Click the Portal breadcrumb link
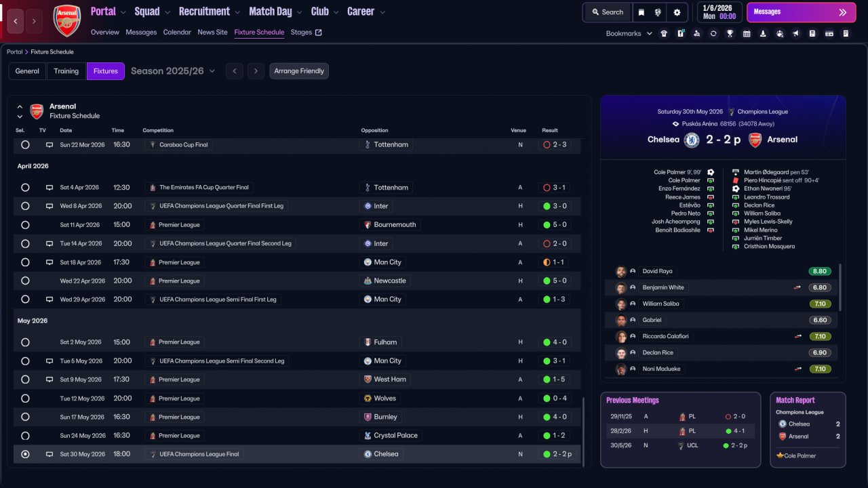The height and width of the screenshot is (488, 868). pyautogui.click(x=14, y=52)
